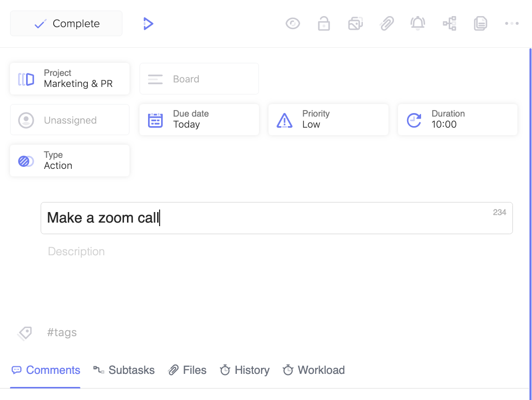Image resolution: width=532 pixels, height=400 pixels.
Task: Set a reminder with bell icon
Action: [418, 24]
